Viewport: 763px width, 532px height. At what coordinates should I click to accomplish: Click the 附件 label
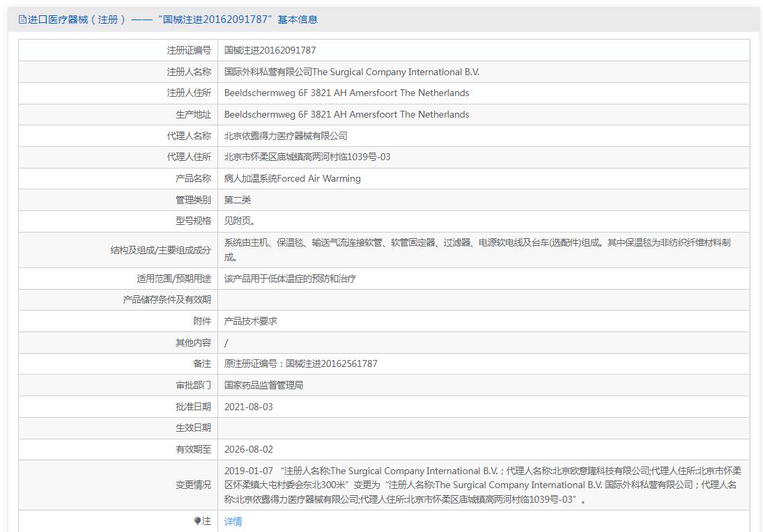(202, 321)
